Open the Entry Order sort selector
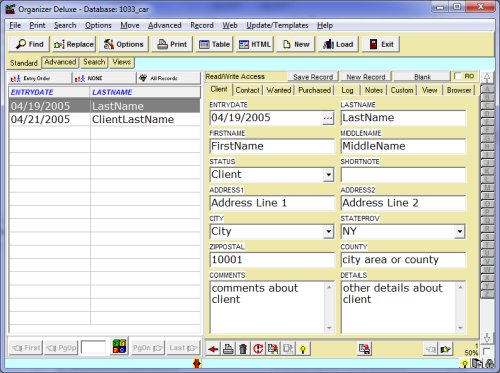The width and height of the screenshot is (500, 373). 39,78
